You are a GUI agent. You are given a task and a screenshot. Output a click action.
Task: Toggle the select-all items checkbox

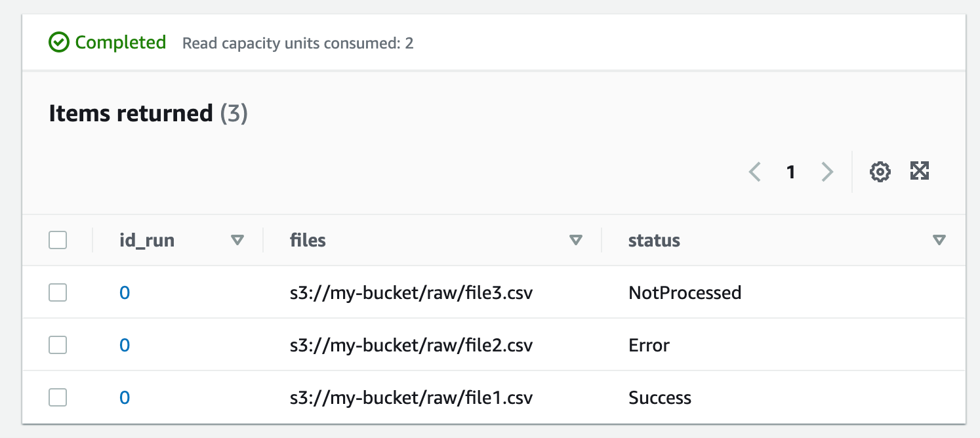58,241
